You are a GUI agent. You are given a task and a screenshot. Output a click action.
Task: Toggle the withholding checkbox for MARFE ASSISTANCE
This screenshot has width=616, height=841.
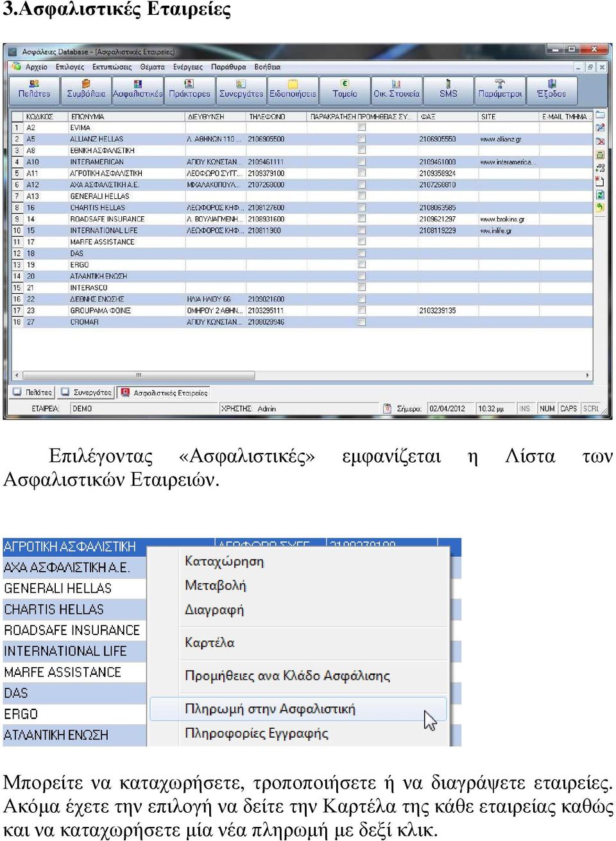(362, 242)
